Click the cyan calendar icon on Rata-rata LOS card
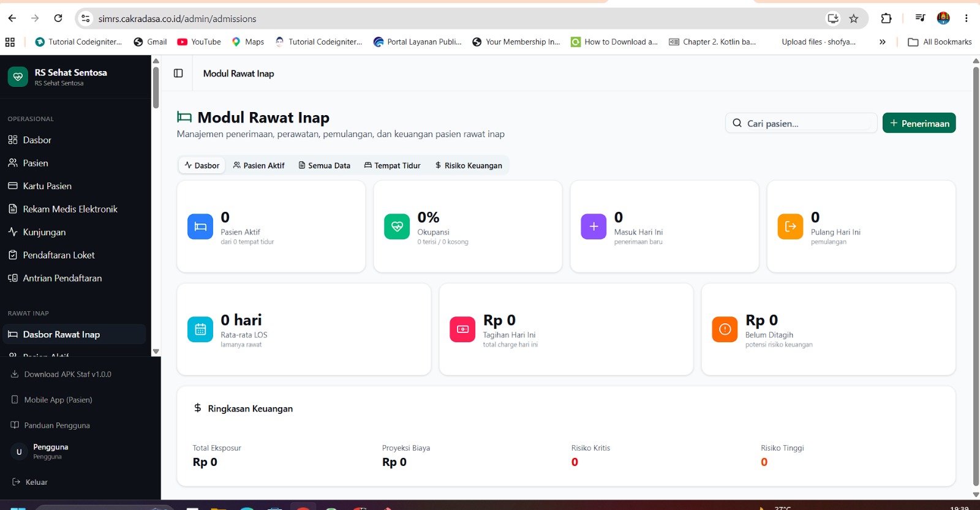Screen dimensions: 980x510 (200, 329)
